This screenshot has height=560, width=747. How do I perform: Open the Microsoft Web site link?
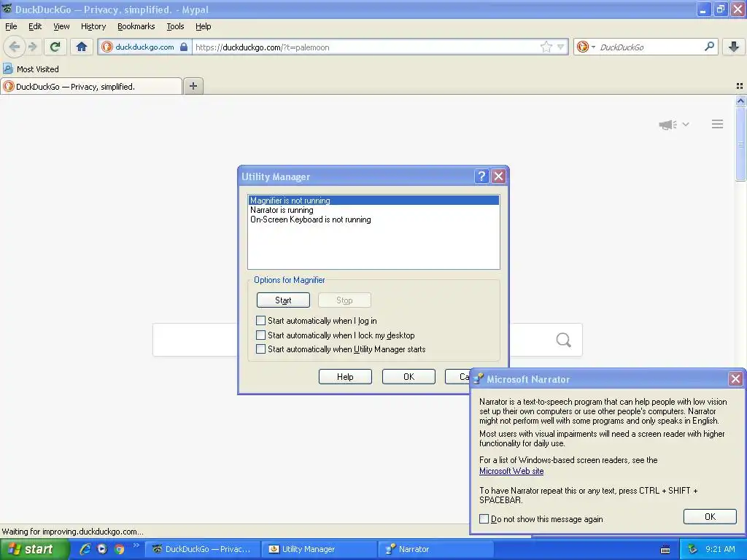point(511,471)
